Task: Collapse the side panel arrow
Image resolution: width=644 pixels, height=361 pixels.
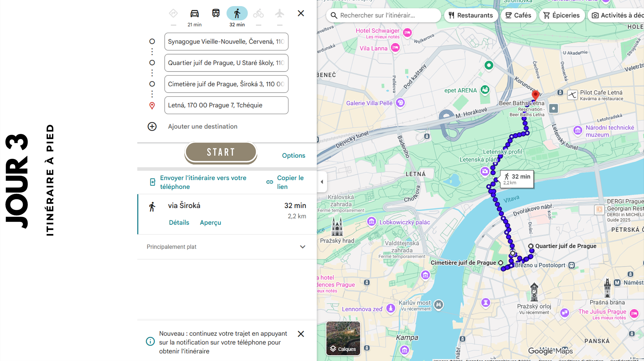Action: (322, 182)
